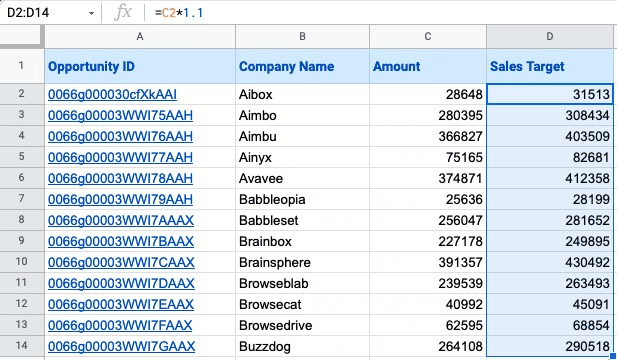
Task: Select row 8 header
Action: [22, 220]
